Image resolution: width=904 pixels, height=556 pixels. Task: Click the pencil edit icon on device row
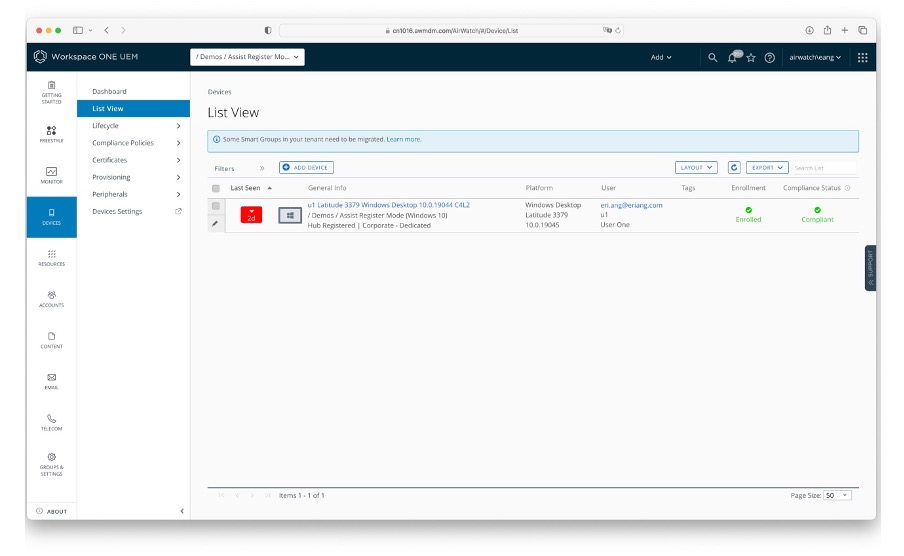pos(215,224)
